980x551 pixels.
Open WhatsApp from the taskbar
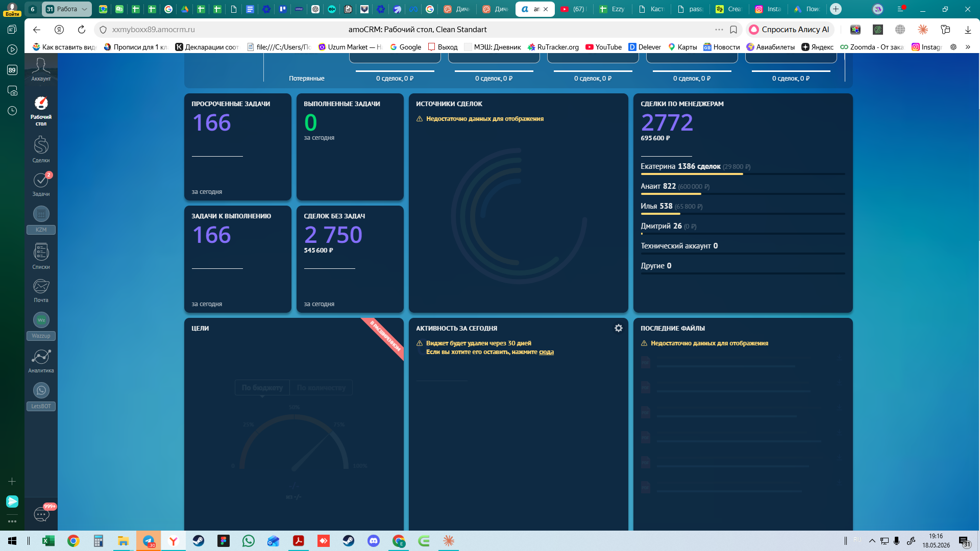point(249,541)
